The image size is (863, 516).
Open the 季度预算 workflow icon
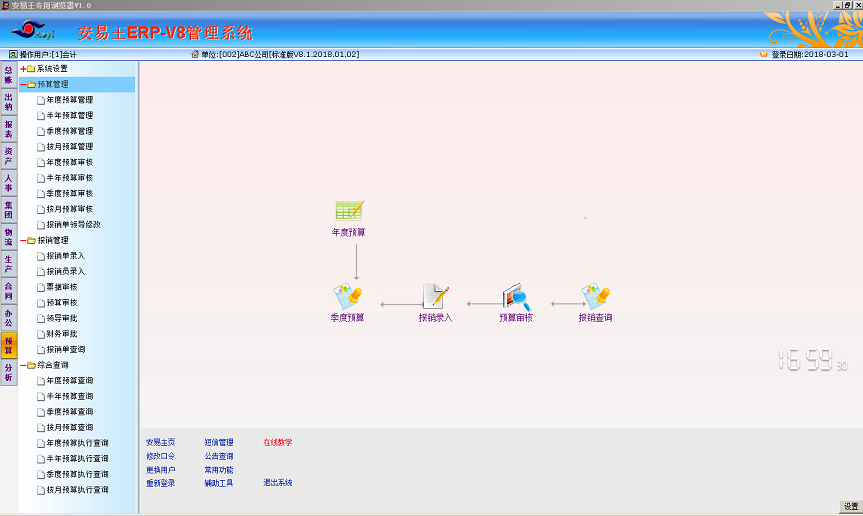[348, 296]
